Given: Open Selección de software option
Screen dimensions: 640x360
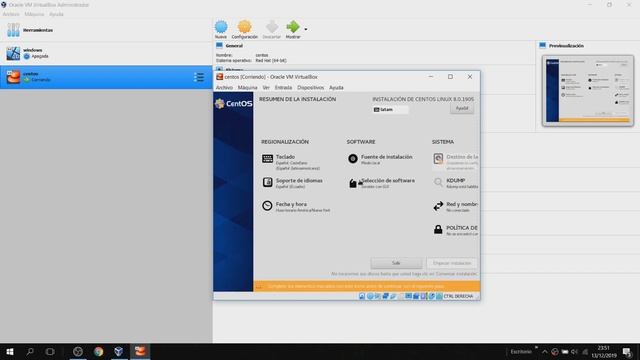Looking at the screenshot, I should click(x=381, y=183).
